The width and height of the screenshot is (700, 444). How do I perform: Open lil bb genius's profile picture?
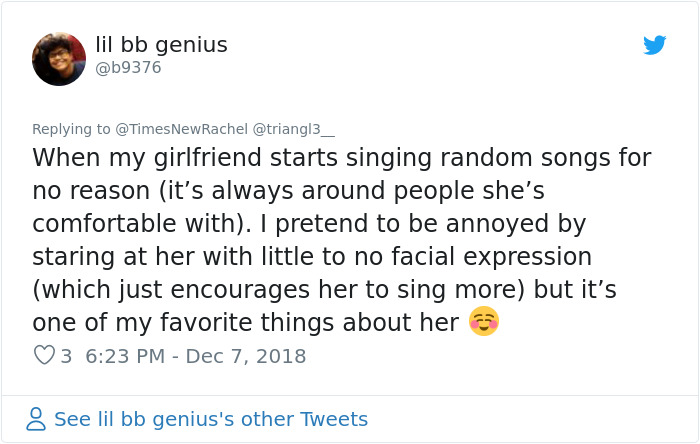click(x=59, y=59)
